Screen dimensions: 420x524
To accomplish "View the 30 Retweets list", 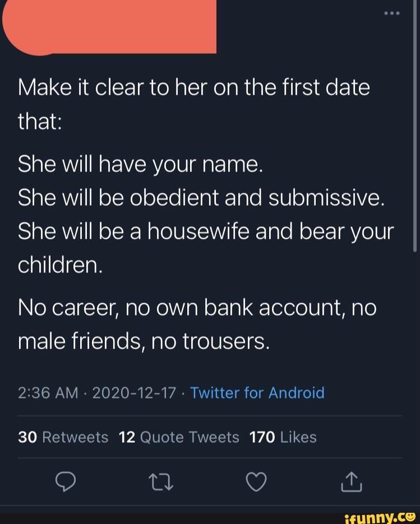I will click(63, 437).
